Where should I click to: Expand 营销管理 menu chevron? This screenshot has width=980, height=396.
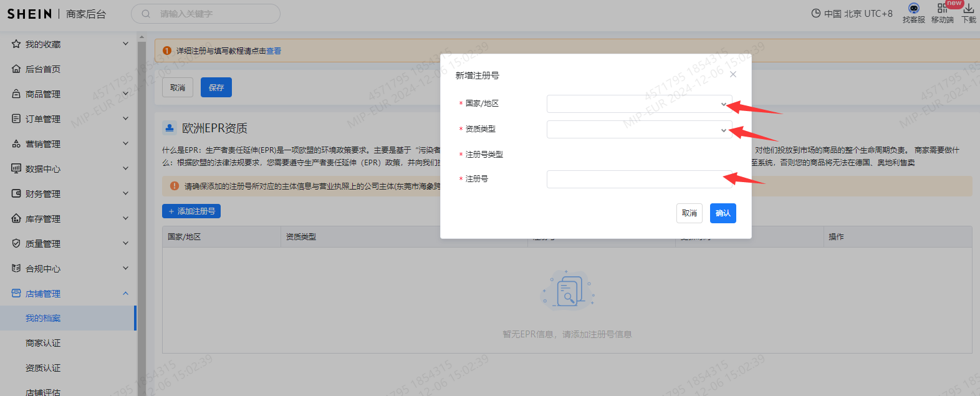point(125,143)
